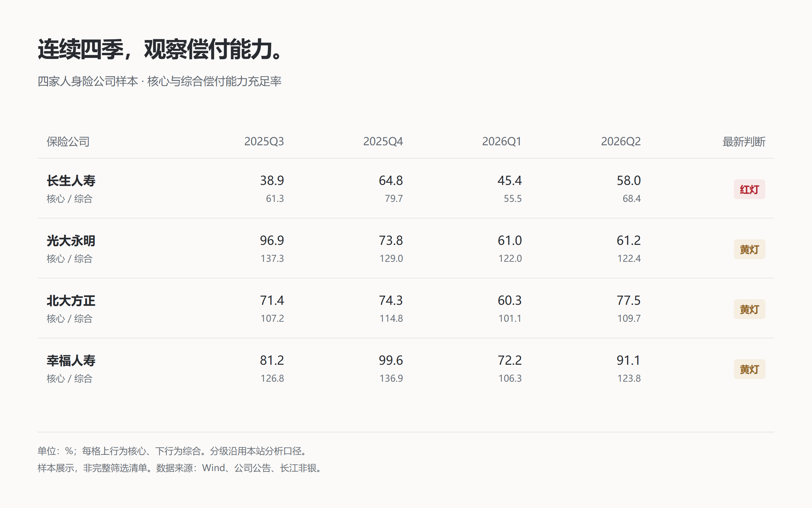This screenshot has width=812, height=508.
Task: Click the value 71.4 for 北大方正
Action: (272, 300)
